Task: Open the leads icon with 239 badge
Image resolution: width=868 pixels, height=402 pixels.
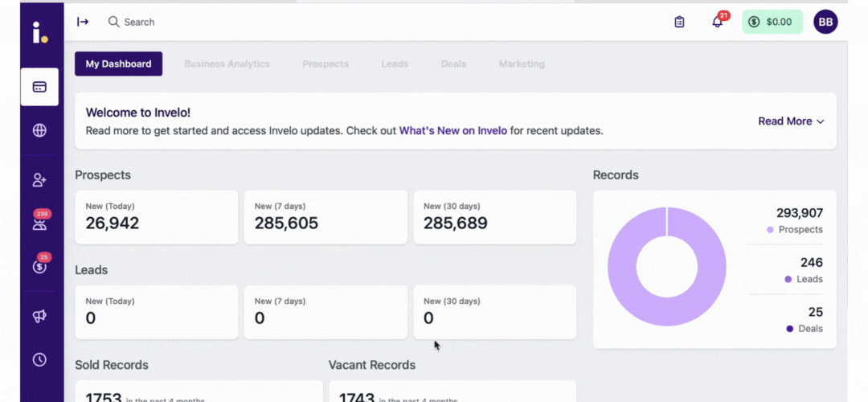Action: tap(40, 221)
